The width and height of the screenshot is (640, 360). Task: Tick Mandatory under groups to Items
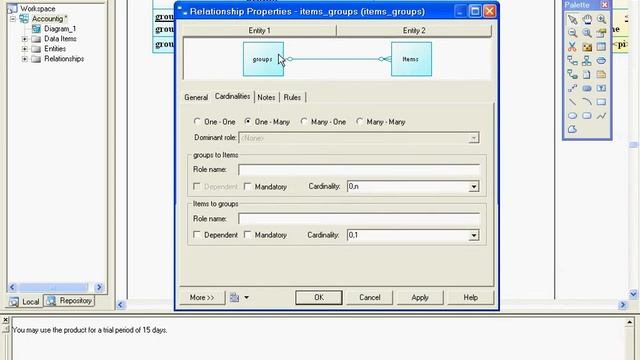point(247,187)
